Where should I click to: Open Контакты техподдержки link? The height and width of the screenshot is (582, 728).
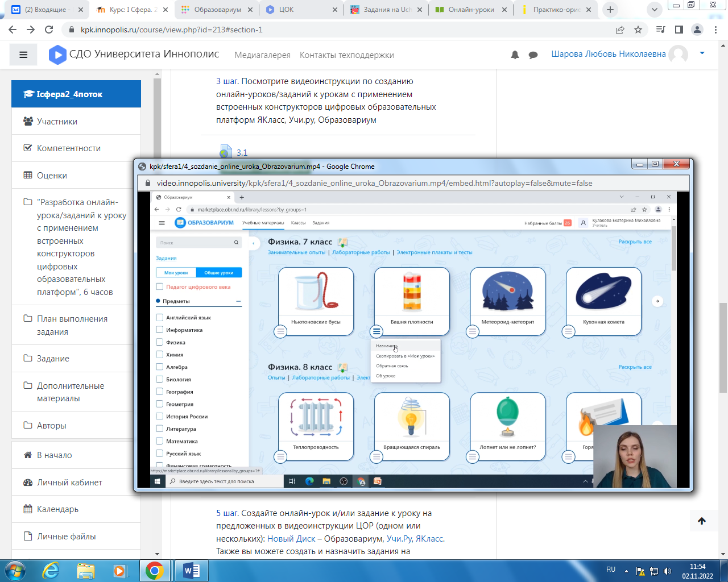tap(346, 55)
